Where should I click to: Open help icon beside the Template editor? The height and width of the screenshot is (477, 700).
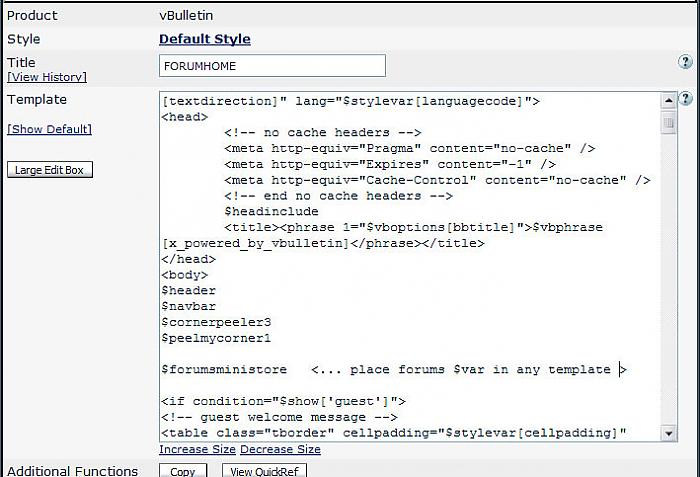pyautogui.click(x=686, y=99)
